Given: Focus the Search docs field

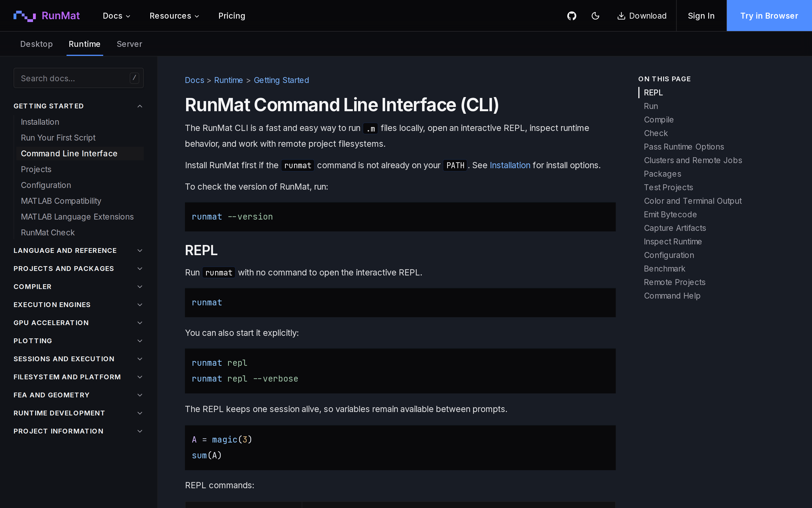Looking at the screenshot, I should tap(78, 78).
